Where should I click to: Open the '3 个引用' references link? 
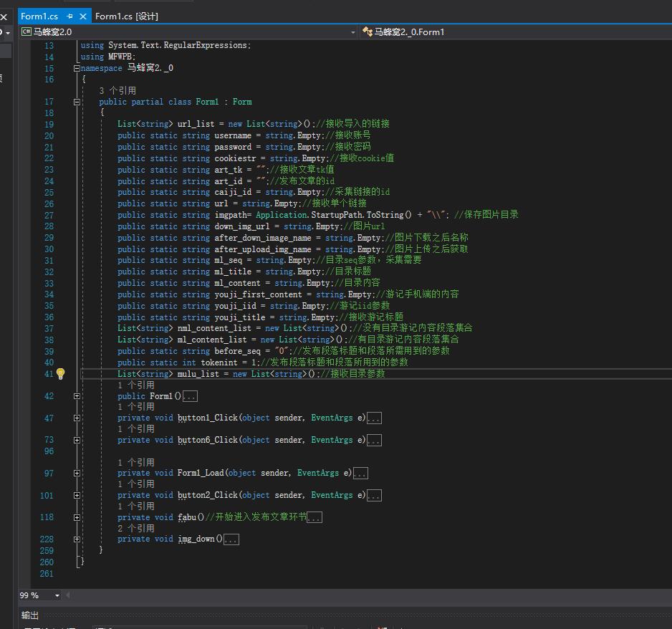coord(117,91)
